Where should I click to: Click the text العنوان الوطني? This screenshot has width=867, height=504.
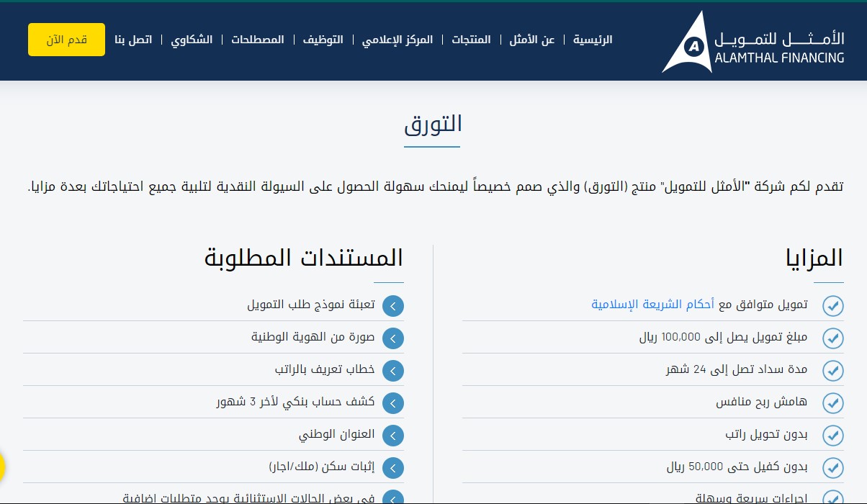click(337, 434)
